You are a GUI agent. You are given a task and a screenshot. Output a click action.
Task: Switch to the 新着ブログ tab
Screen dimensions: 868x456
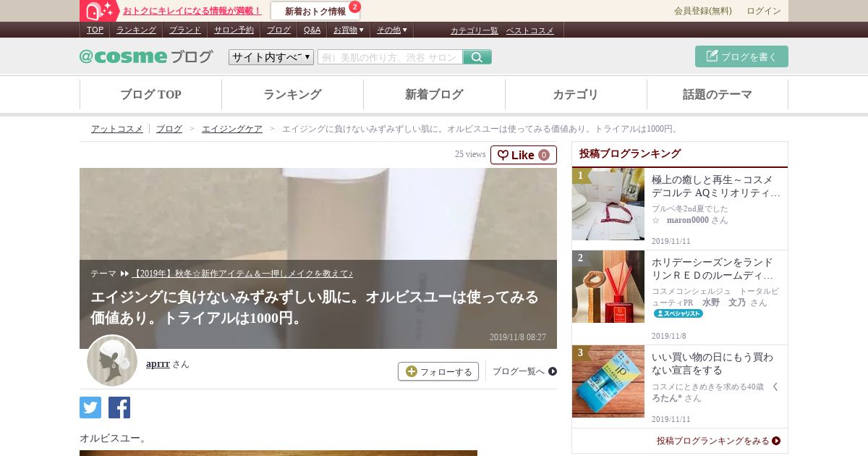click(x=434, y=94)
